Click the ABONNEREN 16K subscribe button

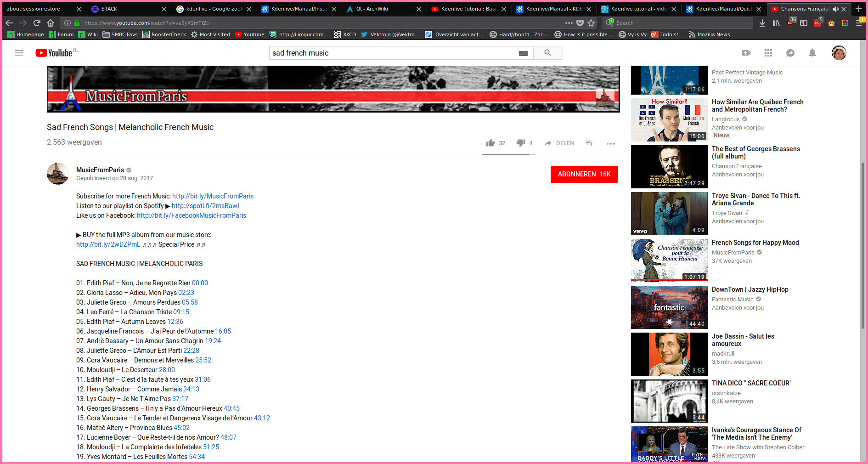coord(584,174)
